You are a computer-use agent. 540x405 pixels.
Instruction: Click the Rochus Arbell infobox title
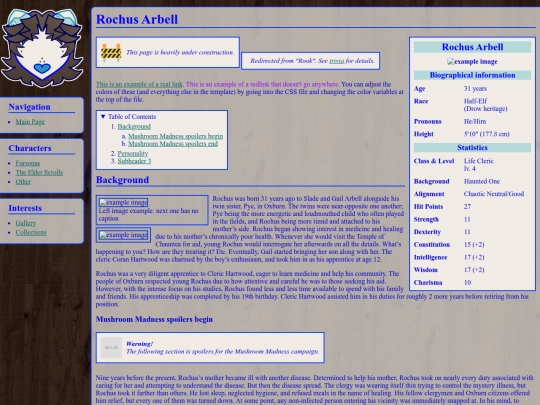[x=472, y=47]
